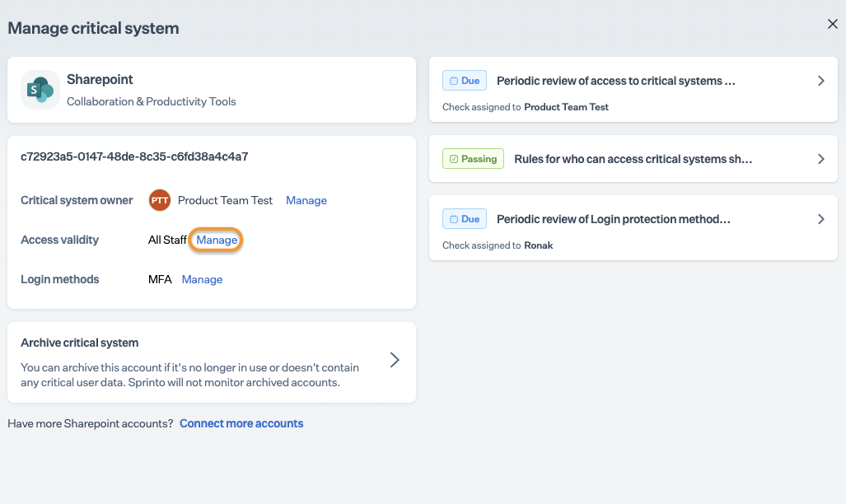Screen dimensions: 846x504
Task: Click the Passing status badge
Action: point(474,159)
